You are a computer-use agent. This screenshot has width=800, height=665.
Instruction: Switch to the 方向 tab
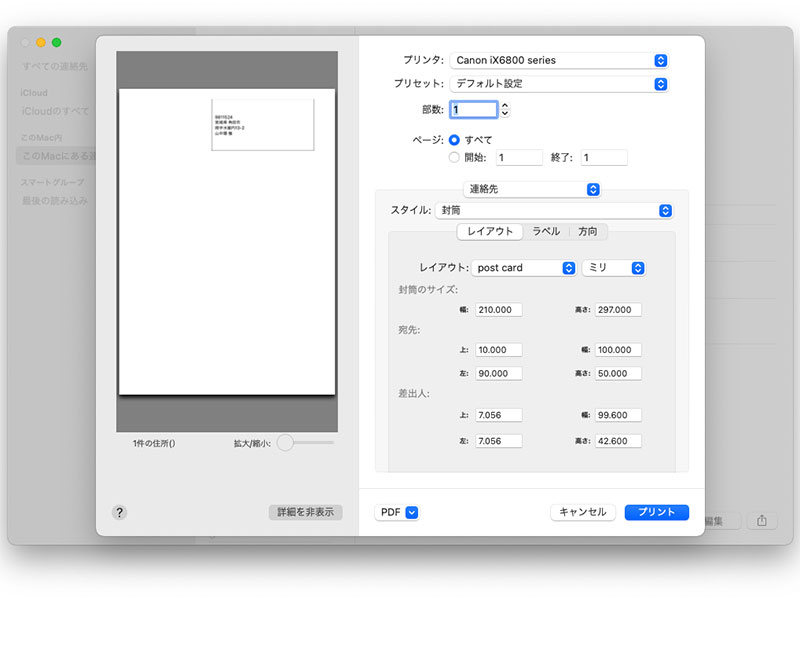click(588, 231)
